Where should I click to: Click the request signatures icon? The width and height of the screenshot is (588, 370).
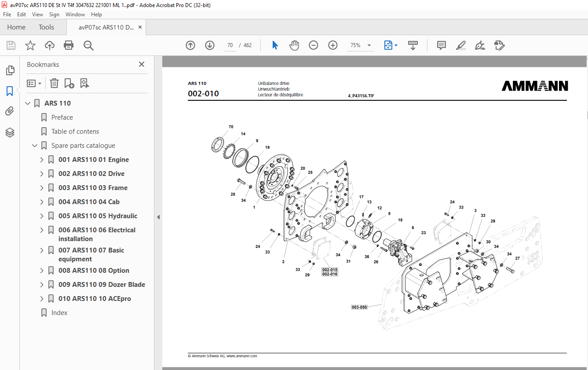[x=499, y=45]
